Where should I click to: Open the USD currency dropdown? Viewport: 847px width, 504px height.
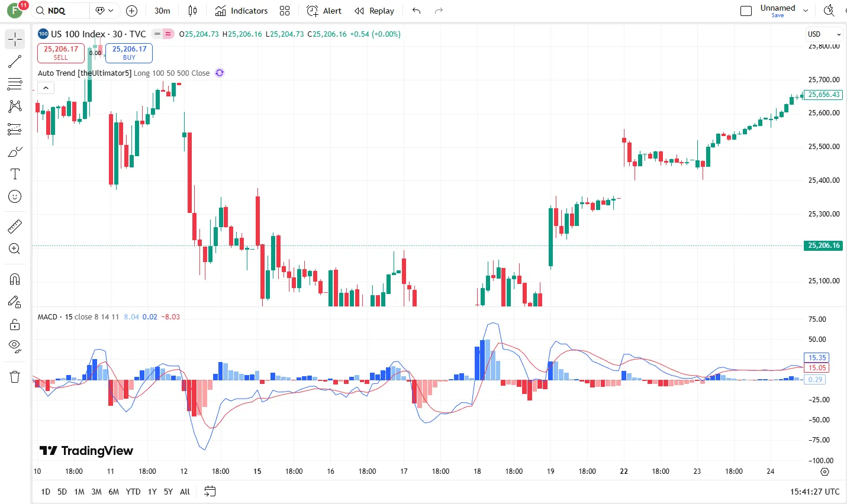824,34
